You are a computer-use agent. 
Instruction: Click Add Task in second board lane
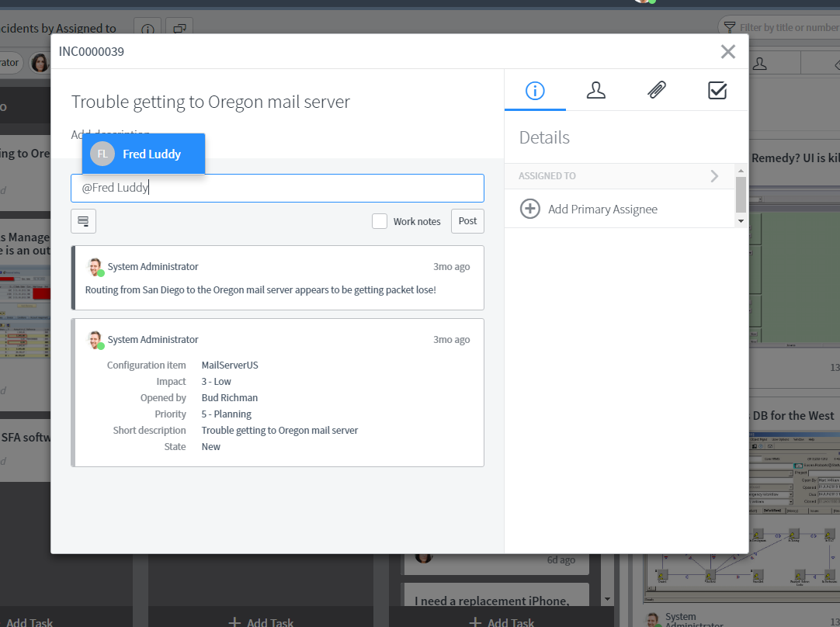click(x=261, y=622)
